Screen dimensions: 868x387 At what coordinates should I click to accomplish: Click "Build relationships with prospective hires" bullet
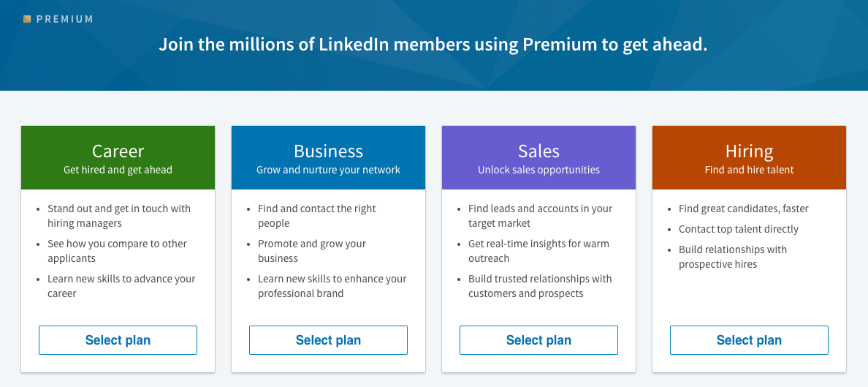tap(733, 257)
